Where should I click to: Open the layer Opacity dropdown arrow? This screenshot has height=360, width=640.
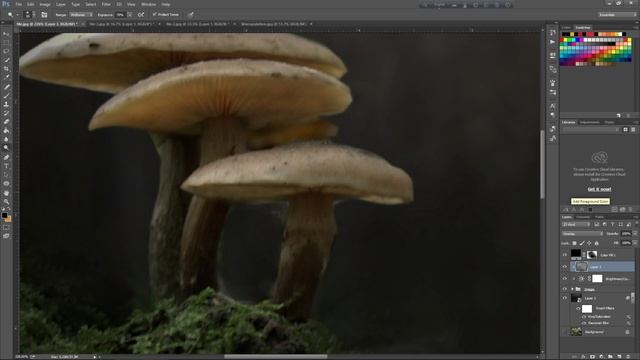tap(635, 234)
